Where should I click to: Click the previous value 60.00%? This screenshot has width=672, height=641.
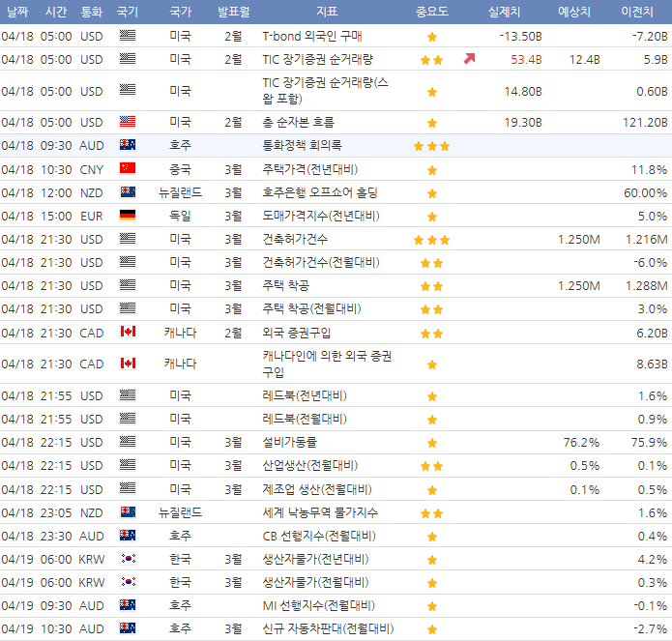tap(645, 192)
